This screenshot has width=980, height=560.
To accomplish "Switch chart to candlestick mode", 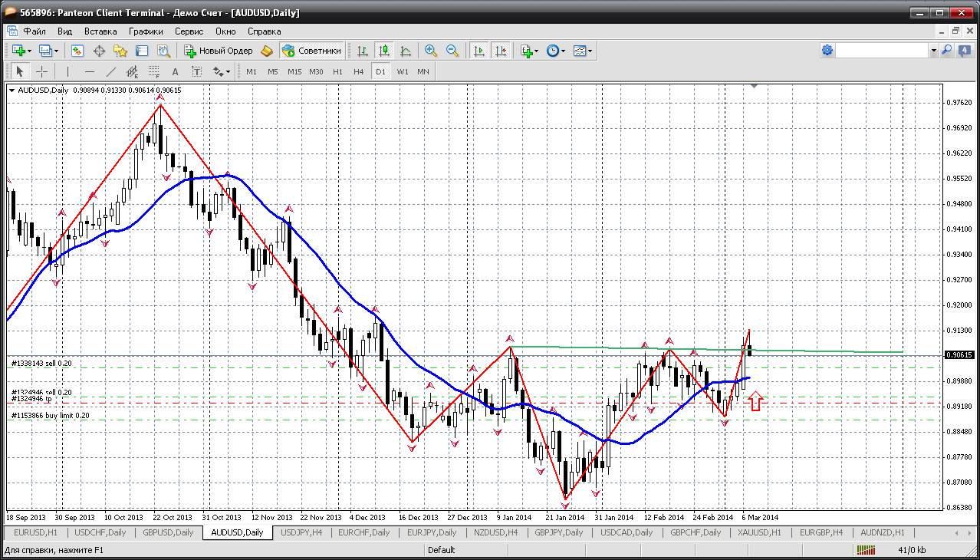I will [x=384, y=51].
